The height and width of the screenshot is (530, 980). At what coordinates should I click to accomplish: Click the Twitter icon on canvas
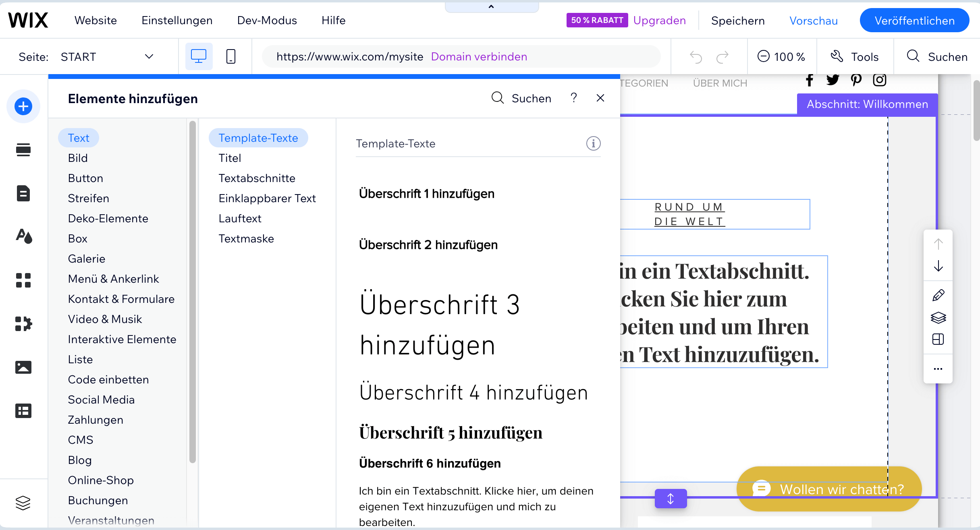point(833,80)
